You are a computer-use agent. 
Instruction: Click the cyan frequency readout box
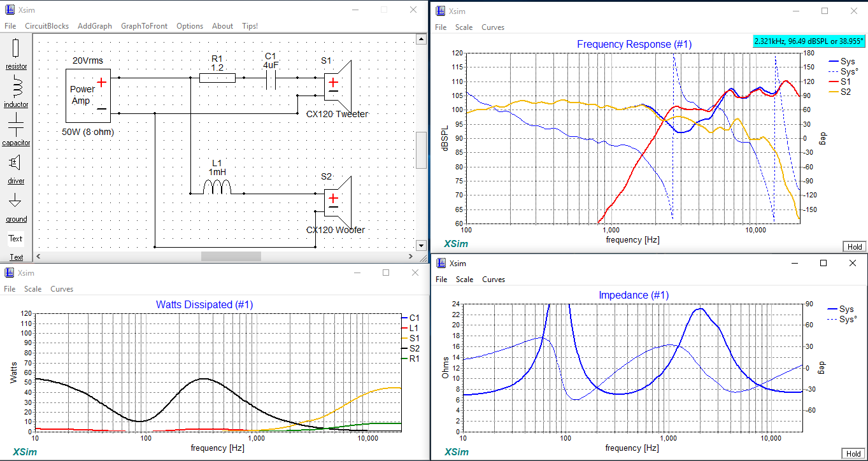808,40
